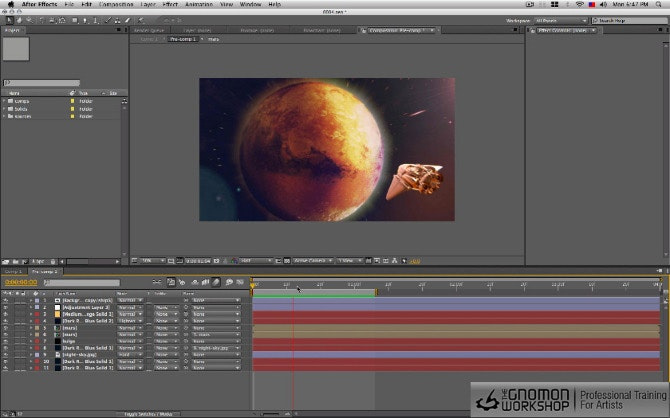Hide Adjustment Layer 2 with eye toggle

[x=6, y=307]
